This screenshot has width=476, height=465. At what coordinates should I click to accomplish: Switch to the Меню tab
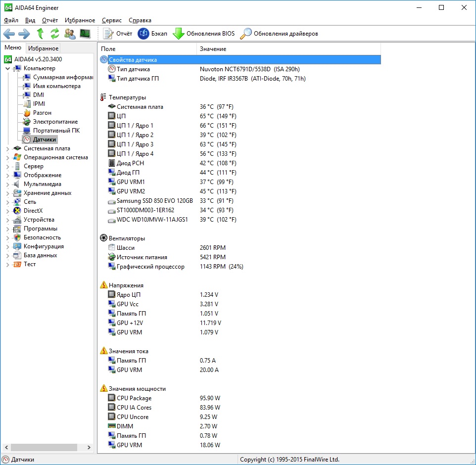click(13, 47)
